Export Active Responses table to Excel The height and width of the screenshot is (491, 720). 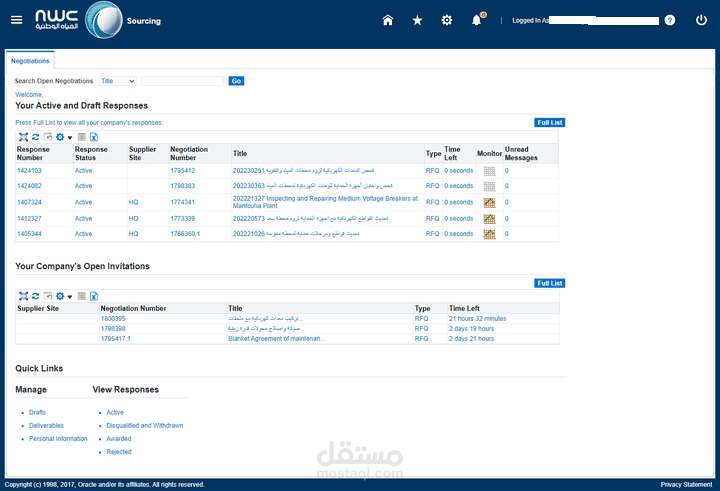[x=94, y=137]
